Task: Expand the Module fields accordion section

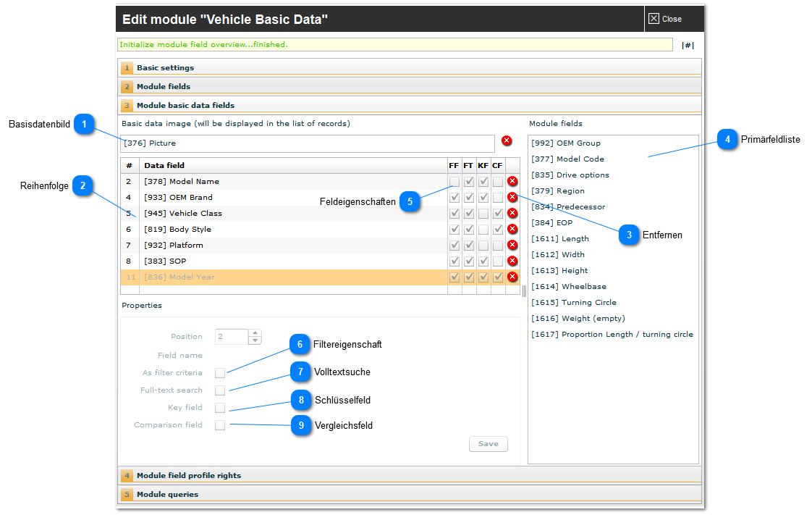Action: click(x=410, y=86)
